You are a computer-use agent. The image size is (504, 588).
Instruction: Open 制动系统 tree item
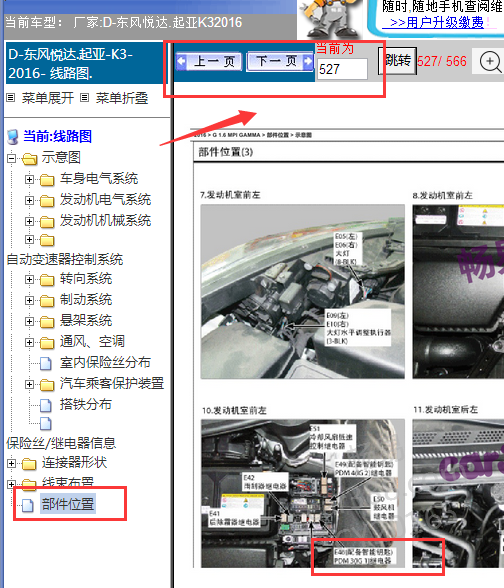pyautogui.click(x=86, y=300)
